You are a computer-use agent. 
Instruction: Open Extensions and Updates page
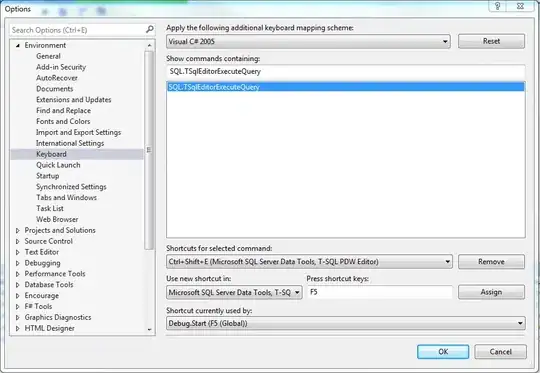[x=74, y=100]
